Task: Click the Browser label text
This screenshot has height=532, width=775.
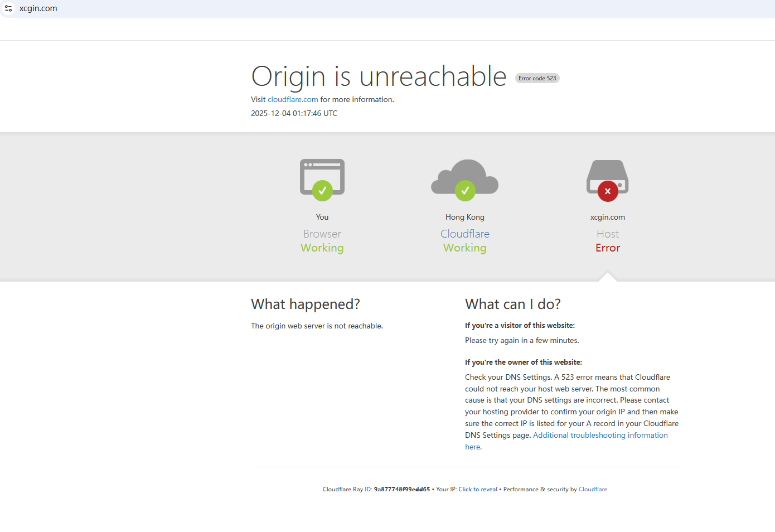Action: (x=322, y=234)
